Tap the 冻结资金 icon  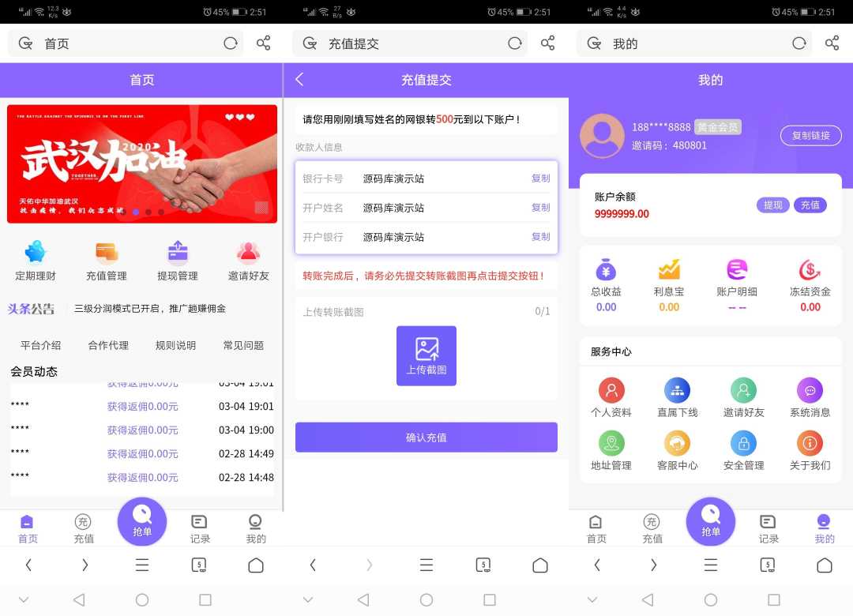810,270
